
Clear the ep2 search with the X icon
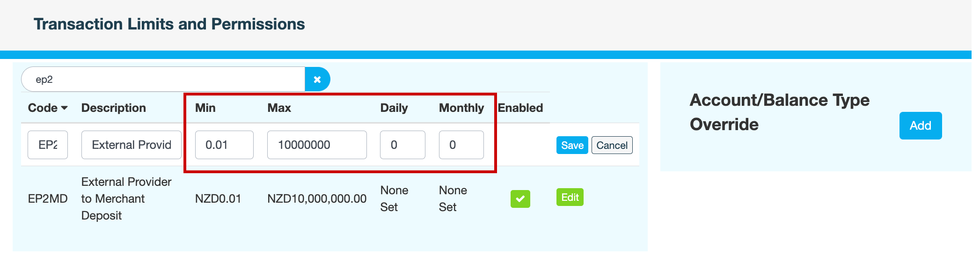pos(317,80)
